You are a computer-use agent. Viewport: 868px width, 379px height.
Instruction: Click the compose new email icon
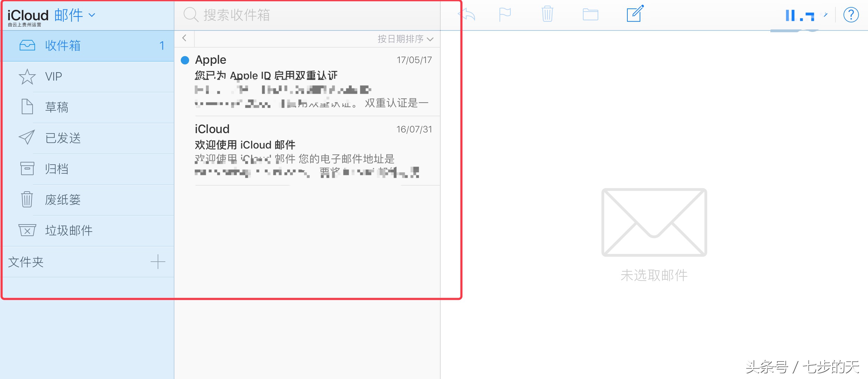click(635, 15)
